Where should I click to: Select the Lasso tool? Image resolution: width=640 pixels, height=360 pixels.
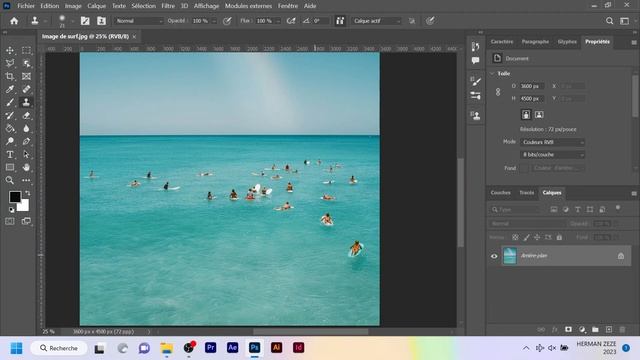point(10,63)
